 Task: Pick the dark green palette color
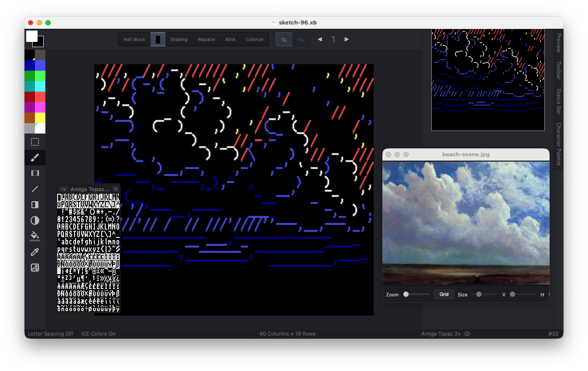coord(30,76)
